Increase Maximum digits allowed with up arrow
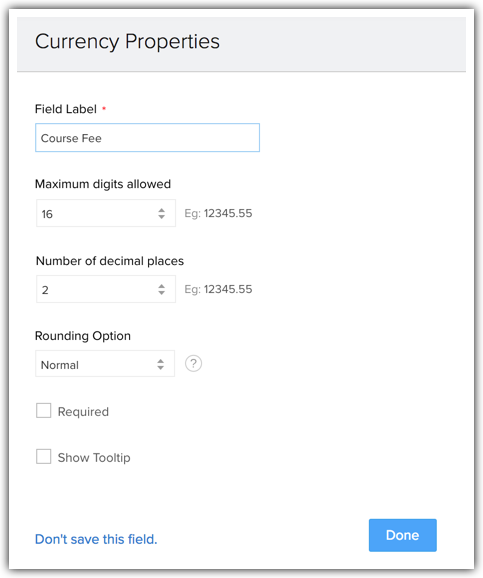This screenshot has height=578, width=483. coord(161,210)
